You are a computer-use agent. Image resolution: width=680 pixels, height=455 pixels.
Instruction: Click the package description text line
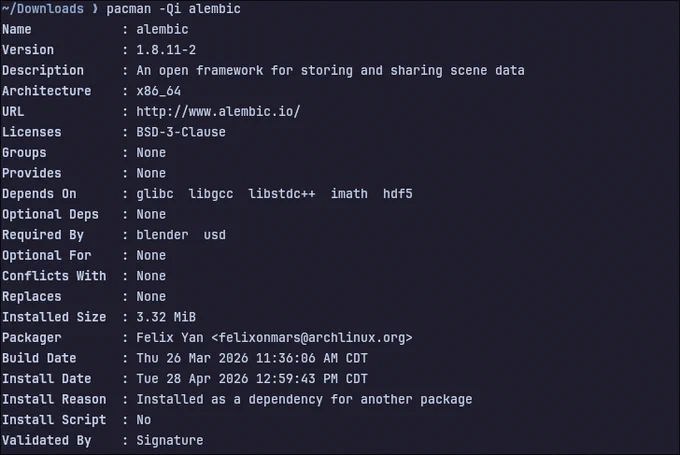(330, 71)
